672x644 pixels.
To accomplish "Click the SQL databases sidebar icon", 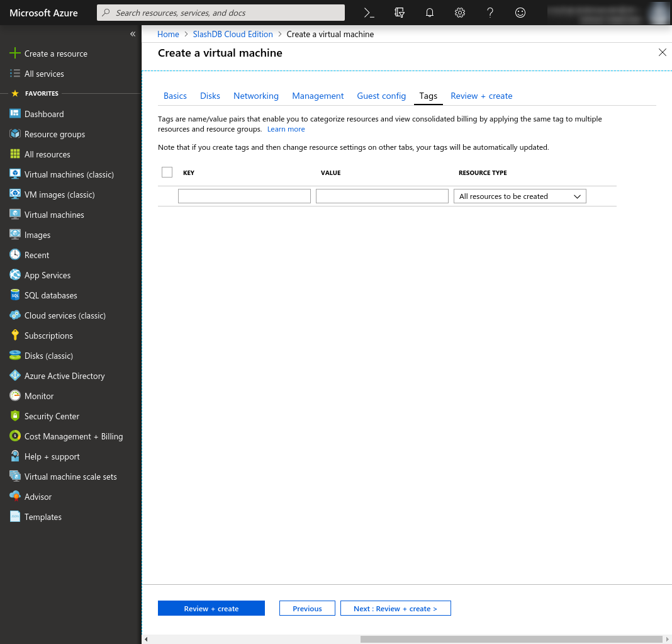I will coord(15,295).
